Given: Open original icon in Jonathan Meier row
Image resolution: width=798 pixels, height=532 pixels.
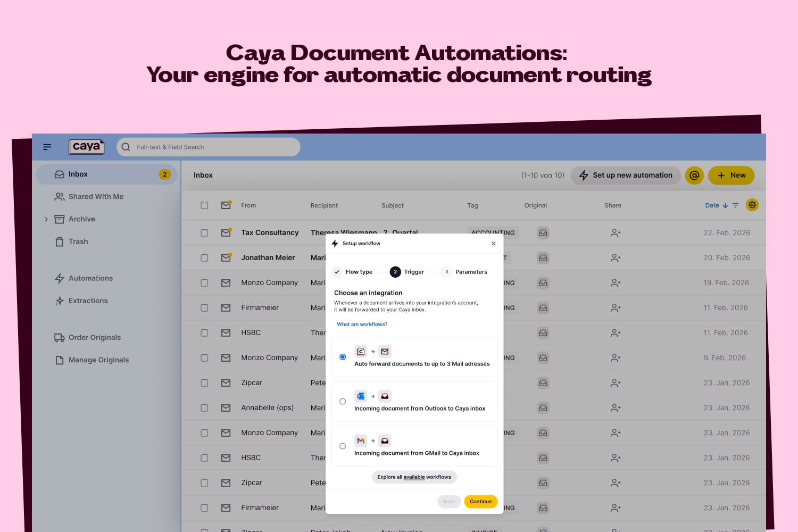Looking at the screenshot, I should point(543,258).
